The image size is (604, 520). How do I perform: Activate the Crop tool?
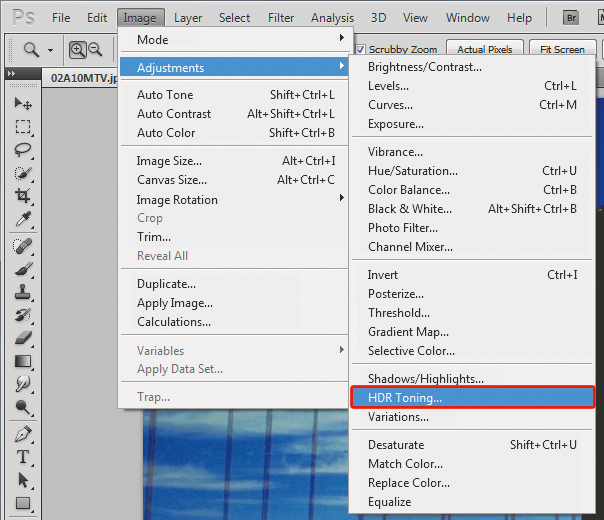(23, 197)
